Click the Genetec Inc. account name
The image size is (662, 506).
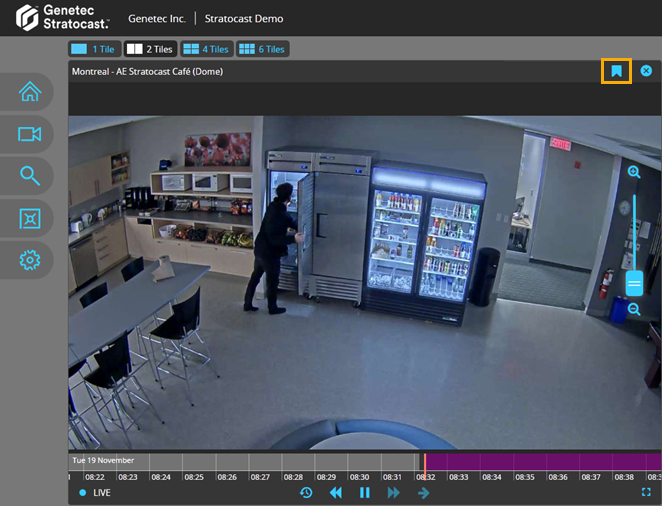[x=157, y=19]
